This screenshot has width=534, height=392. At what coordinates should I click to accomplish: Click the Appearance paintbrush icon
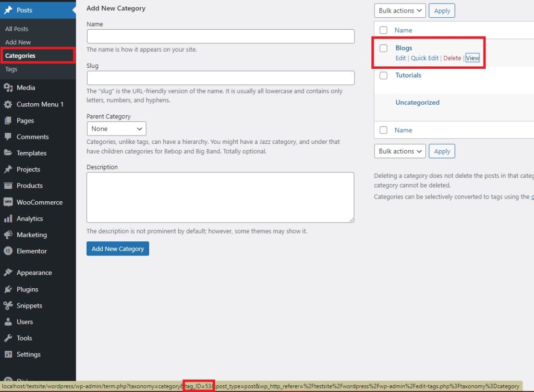(8, 273)
